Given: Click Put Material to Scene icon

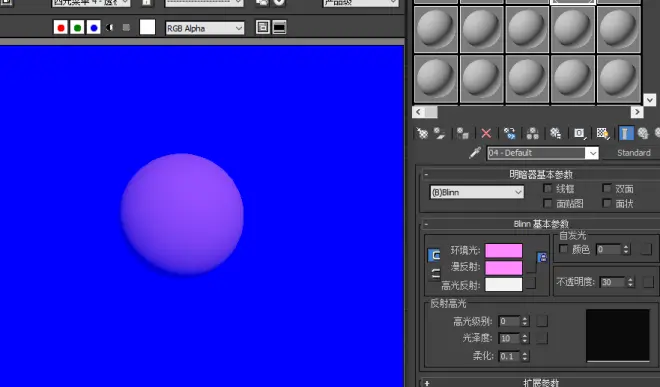Looking at the screenshot, I should pyautogui.click(x=439, y=133).
